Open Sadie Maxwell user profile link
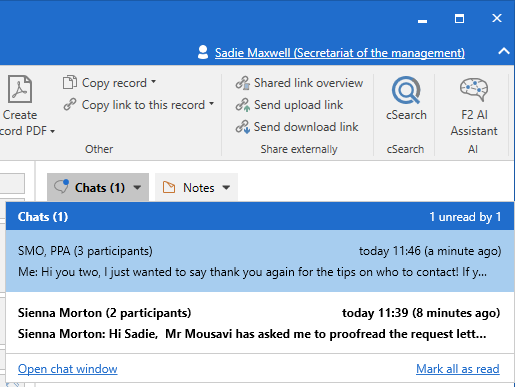The height and width of the screenshot is (387, 515). pyautogui.click(x=340, y=53)
